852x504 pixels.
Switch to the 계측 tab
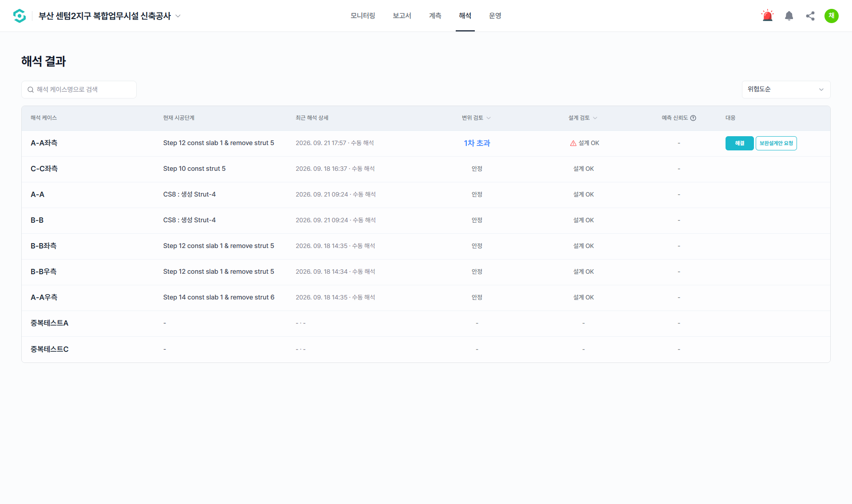click(x=435, y=16)
